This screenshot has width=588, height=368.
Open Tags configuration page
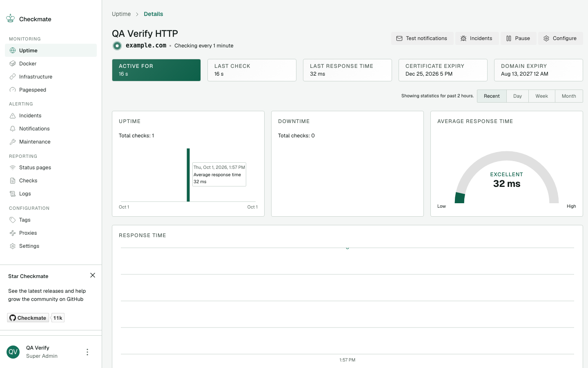[51, 220]
